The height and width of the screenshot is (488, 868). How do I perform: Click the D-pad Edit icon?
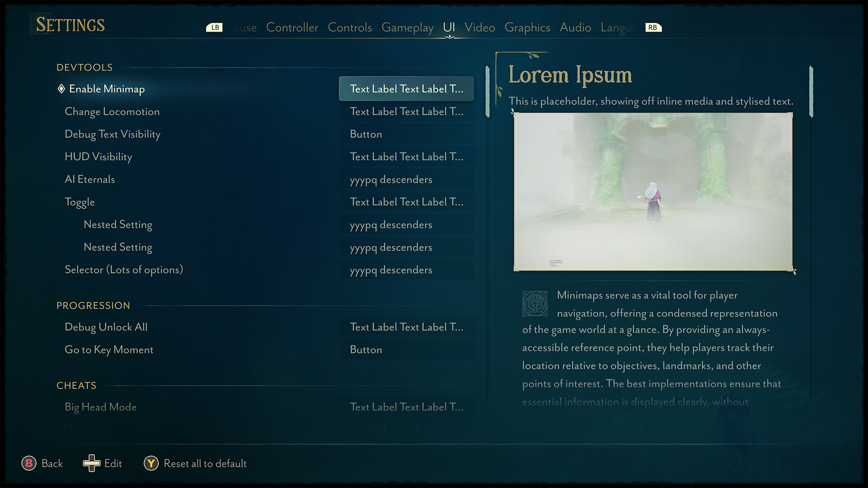91,463
